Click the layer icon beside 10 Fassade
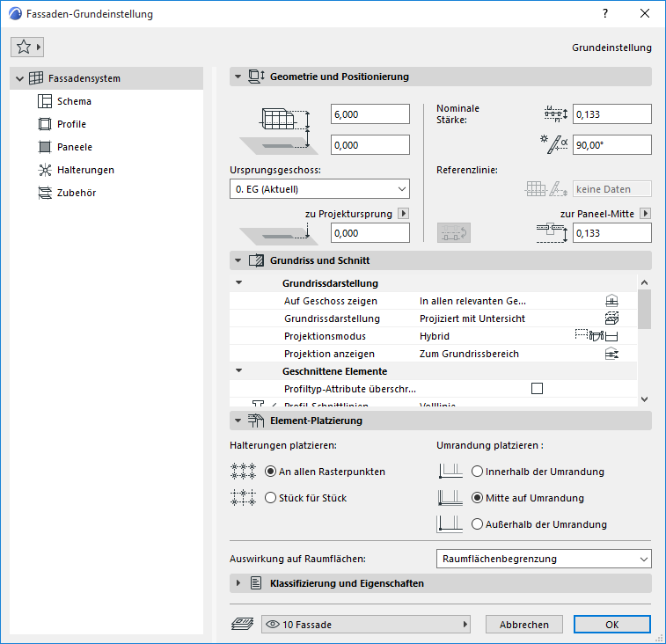The image size is (666, 644). [242, 624]
